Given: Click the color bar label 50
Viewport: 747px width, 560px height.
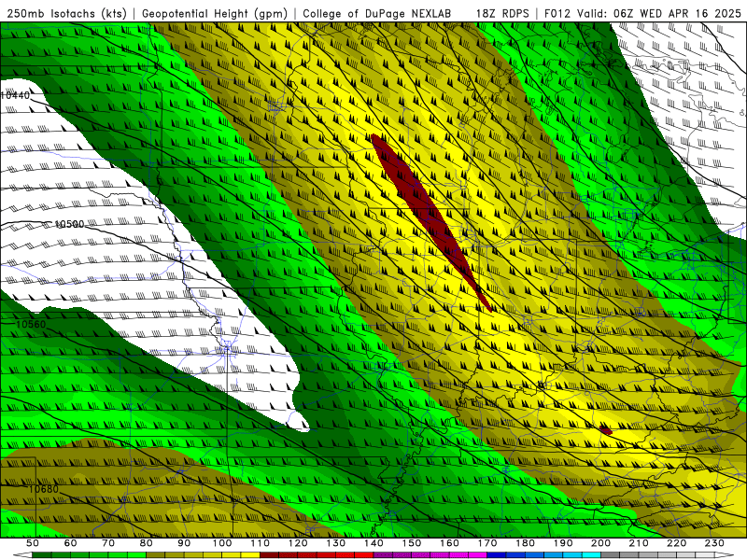Looking at the screenshot, I should pos(33,543).
